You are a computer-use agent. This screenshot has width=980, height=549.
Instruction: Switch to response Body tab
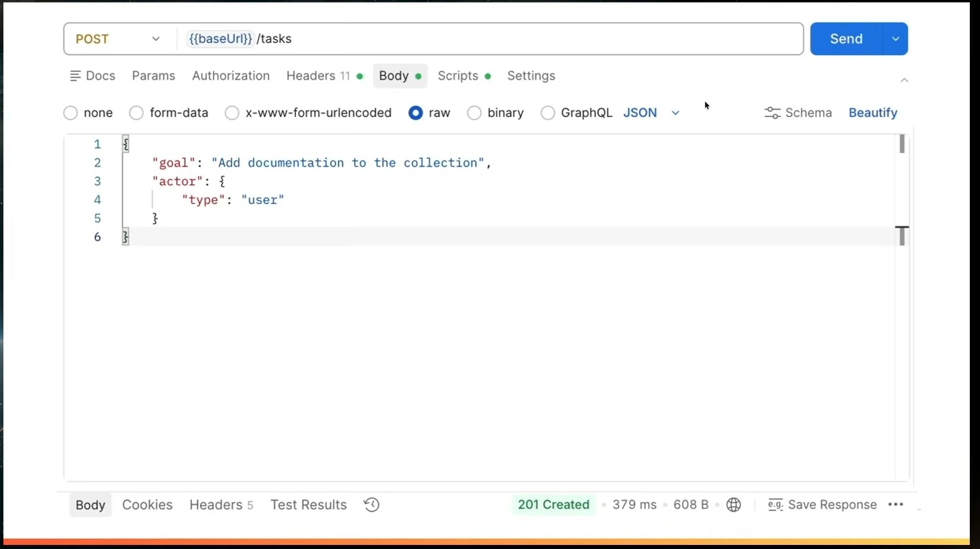click(x=91, y=505)
